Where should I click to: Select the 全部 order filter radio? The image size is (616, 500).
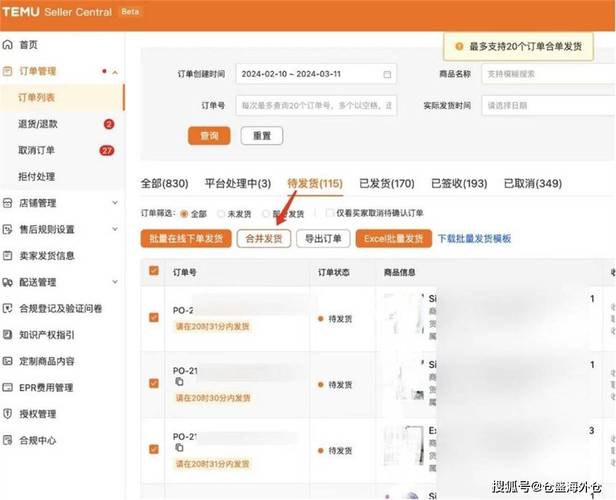click(184, 214)
